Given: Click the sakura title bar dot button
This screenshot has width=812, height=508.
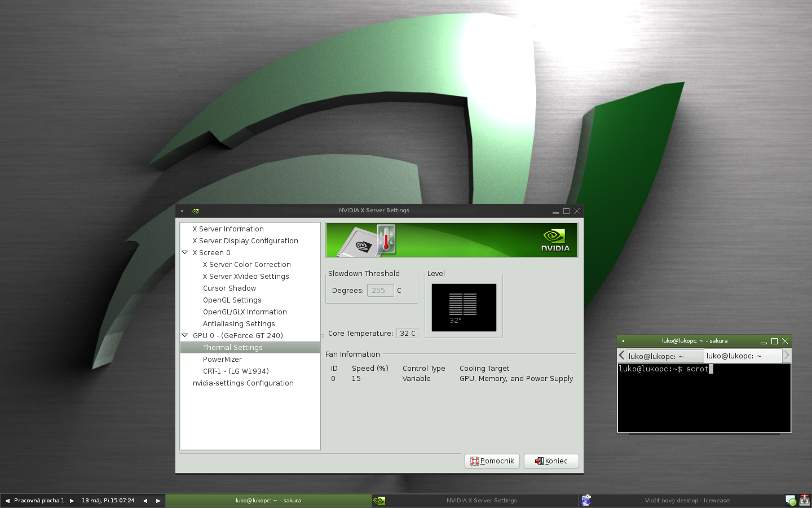Looking at the screenshot, I should [x=623, y=341].
